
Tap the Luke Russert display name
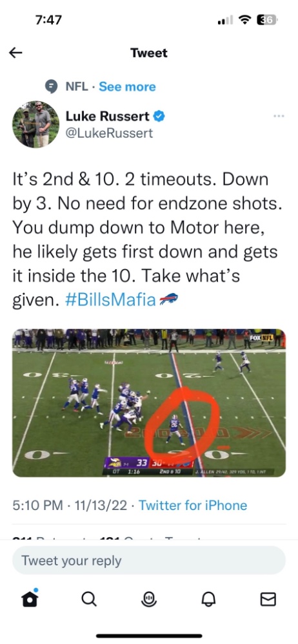point(108,117)
